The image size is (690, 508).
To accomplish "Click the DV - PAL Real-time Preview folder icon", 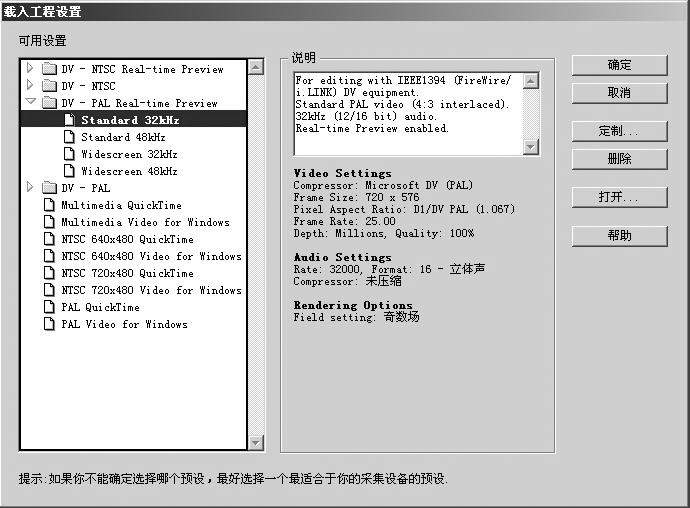I will [x=49, y=103].
